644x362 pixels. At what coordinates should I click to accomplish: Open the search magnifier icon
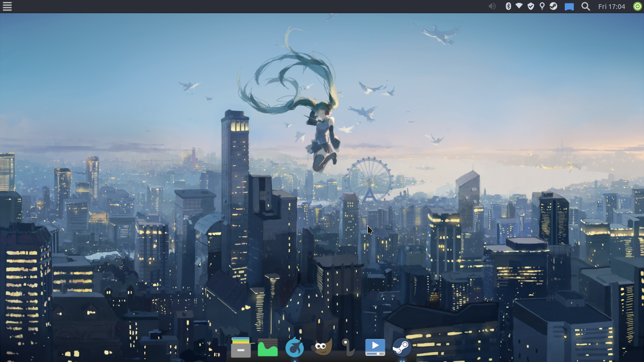click(586, 6)
